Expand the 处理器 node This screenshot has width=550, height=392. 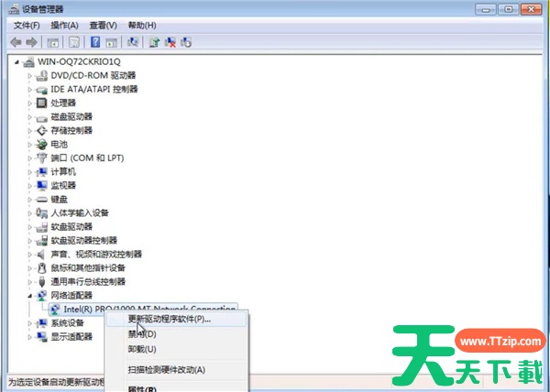(x=30, y=103)
